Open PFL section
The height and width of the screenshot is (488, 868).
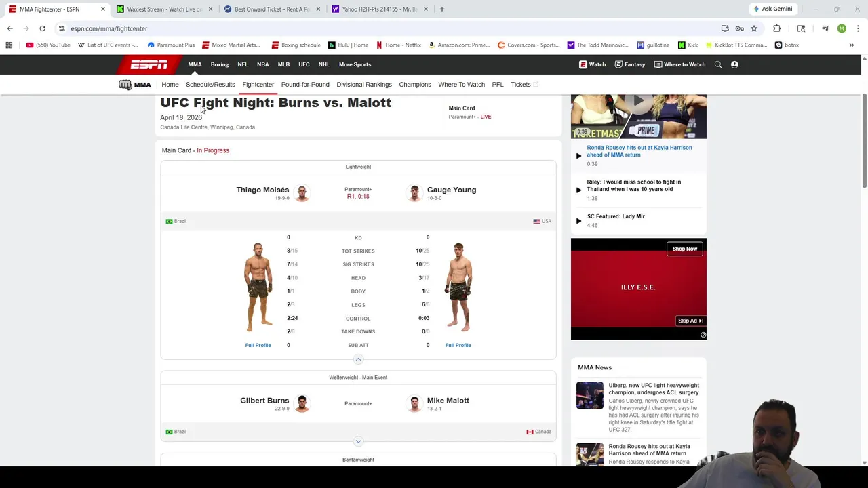[x=498, y=85]
